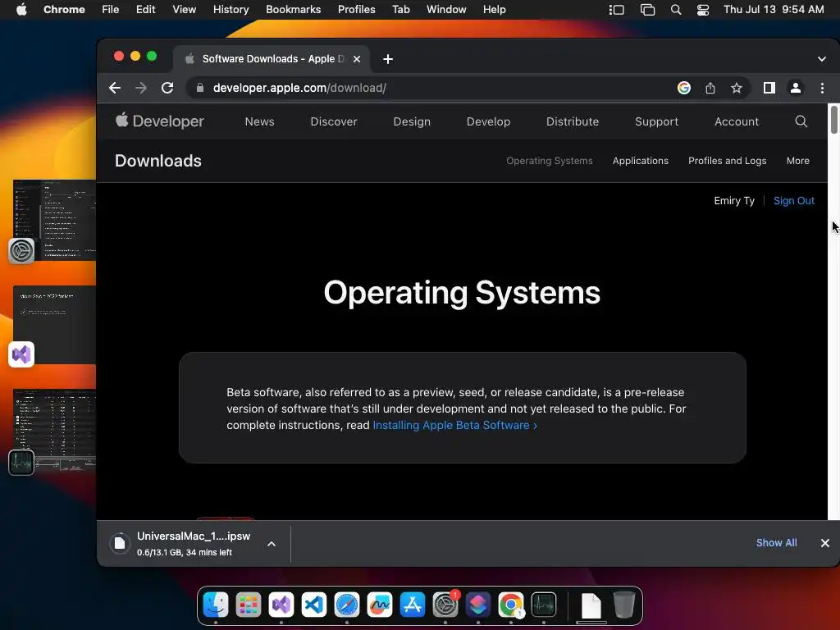
Task: Open the History menu
Action: (x=231, y=10)
